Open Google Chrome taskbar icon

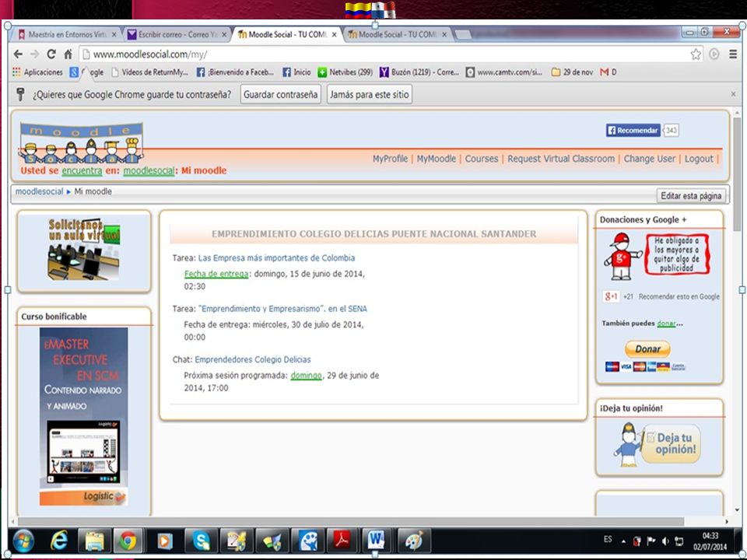128,541
